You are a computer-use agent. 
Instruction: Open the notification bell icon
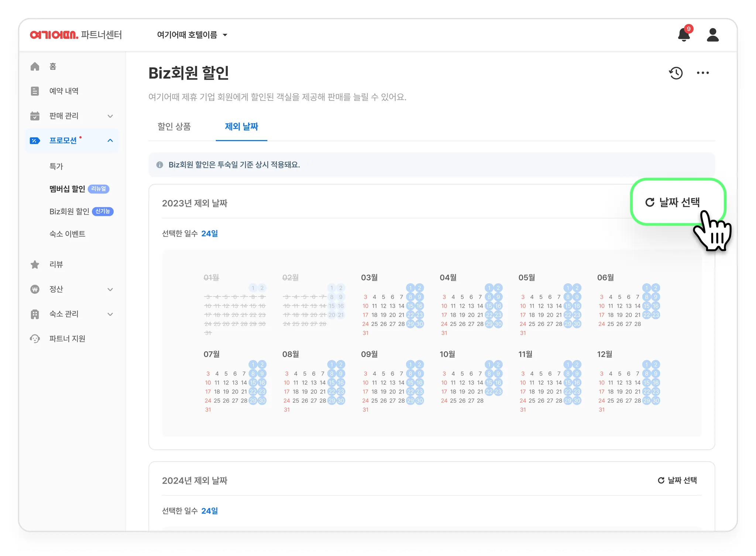[x=684, y=35]
